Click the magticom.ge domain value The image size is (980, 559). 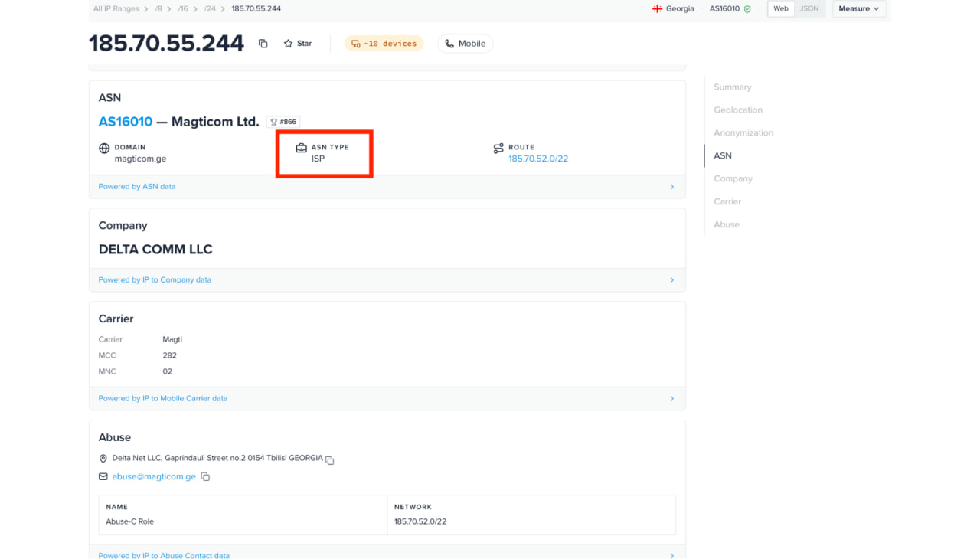pos(140,159)
